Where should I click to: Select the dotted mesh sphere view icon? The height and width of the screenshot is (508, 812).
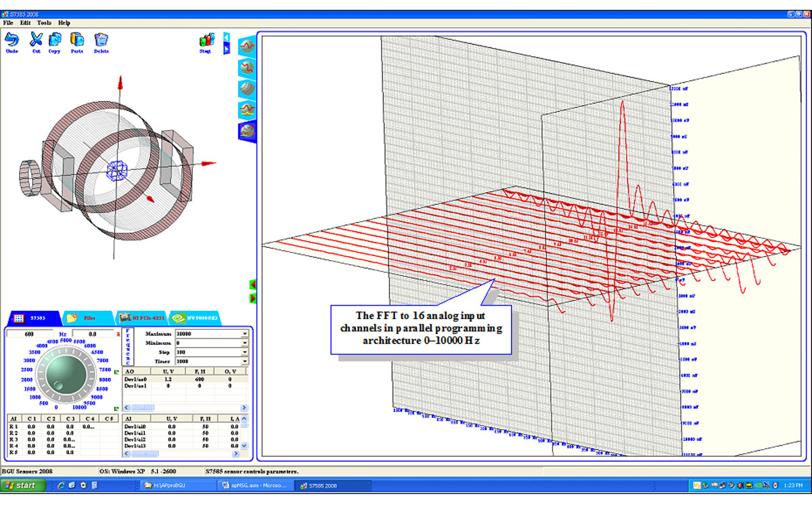coord(247,89)
